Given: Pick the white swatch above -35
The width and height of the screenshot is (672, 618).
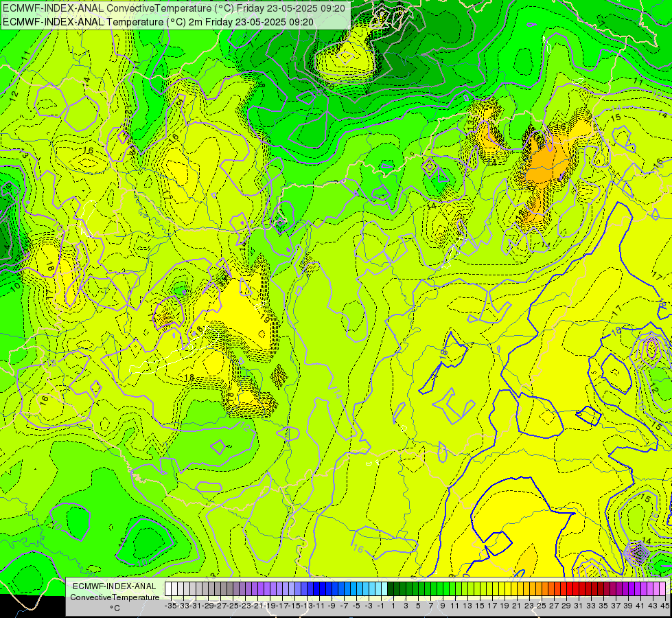Looking at the screenshot, I should coord(168,589).
